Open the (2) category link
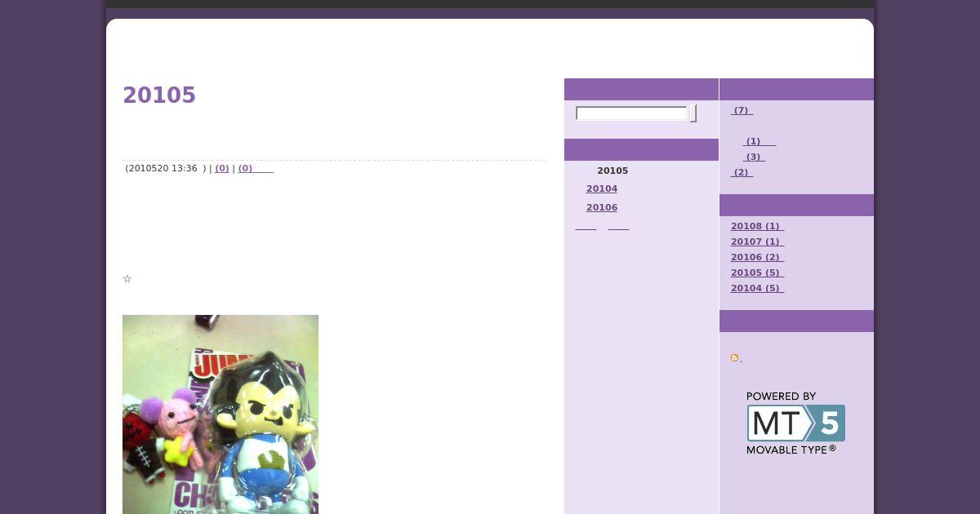 pos(742,172)
